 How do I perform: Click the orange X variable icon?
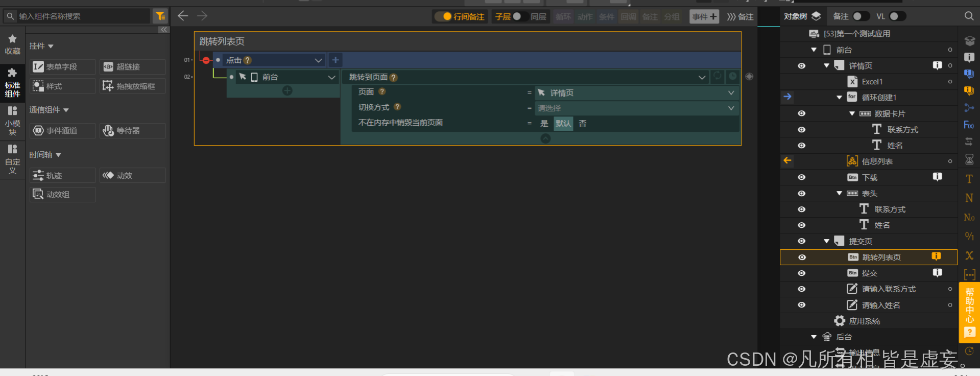coord(969,255)
